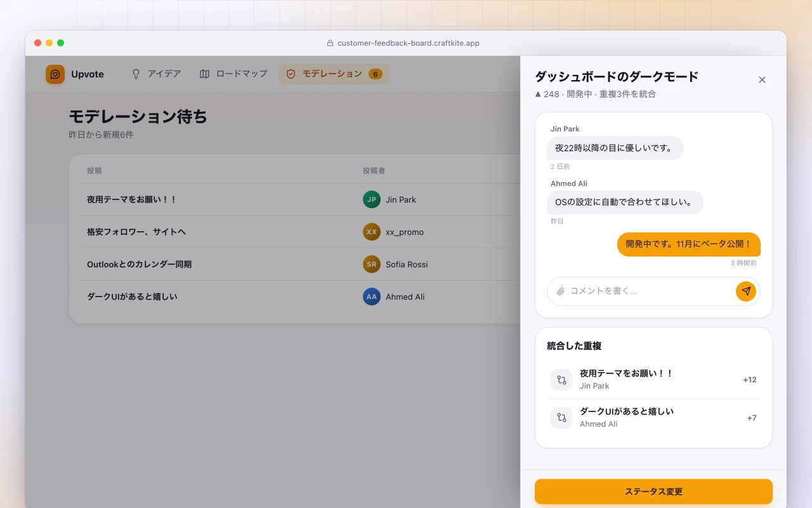
Task: Click Sofia Rossi's SR avatar
Action: (x=372, y=264)
